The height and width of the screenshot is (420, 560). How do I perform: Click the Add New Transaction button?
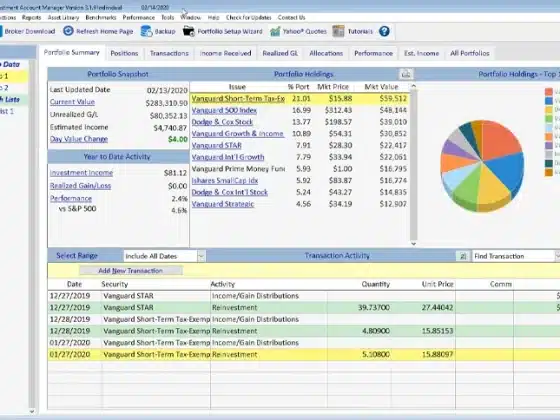(131, 271)
